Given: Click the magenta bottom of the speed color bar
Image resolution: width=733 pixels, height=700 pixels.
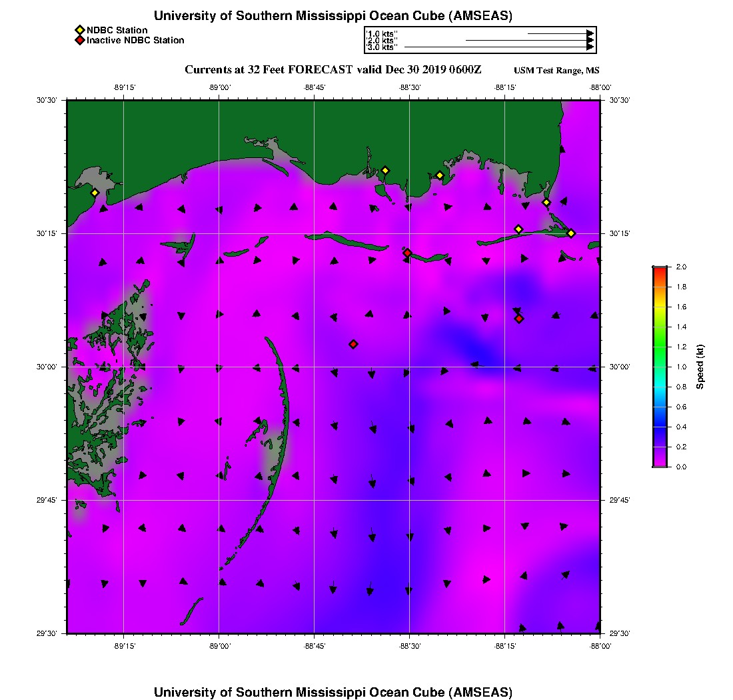Looking at the screenshot, I should (660, 463).
